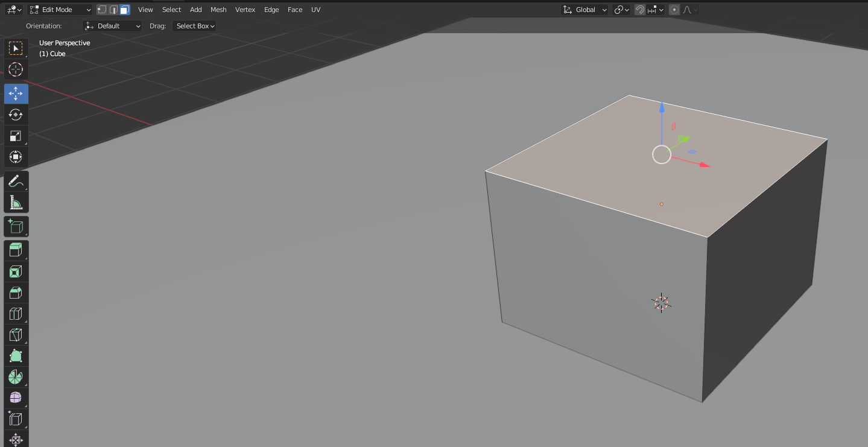Select the Measure tool
The height and width of the screenshot is (447, 868).
point(16,202)
